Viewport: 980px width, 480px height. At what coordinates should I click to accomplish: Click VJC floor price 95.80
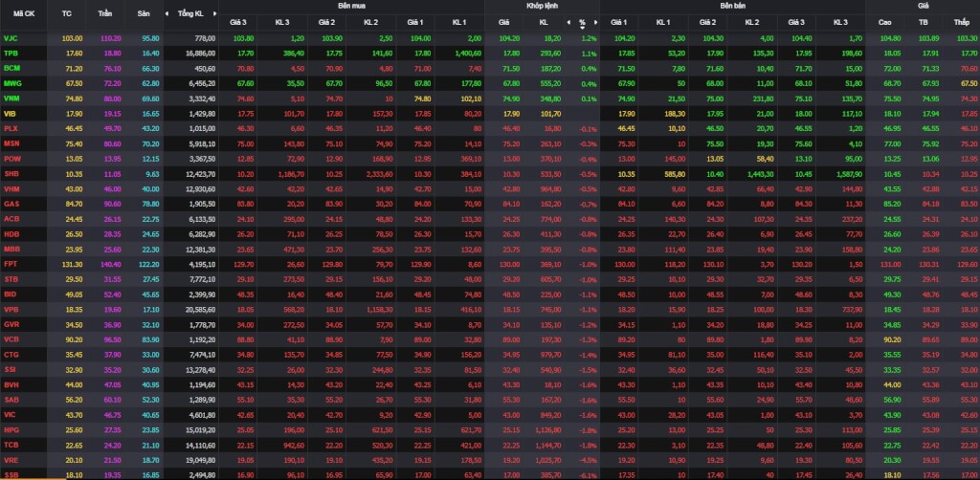pos(150,38)
